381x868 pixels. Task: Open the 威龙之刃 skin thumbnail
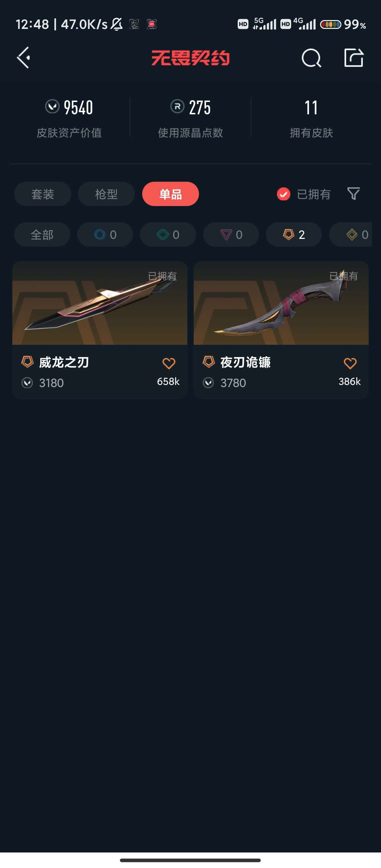100,303
